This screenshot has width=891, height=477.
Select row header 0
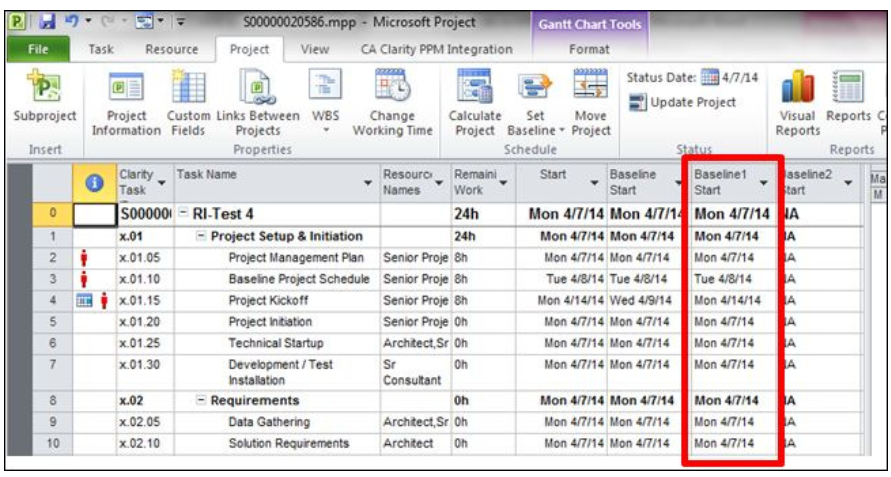pos(53,214)
